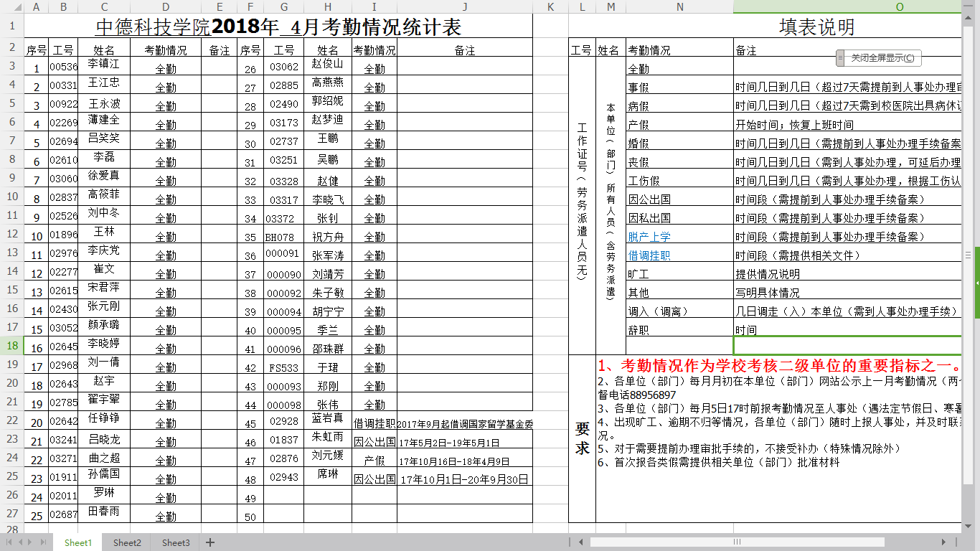Switch to the Sheet2 tab

(127, 542)
